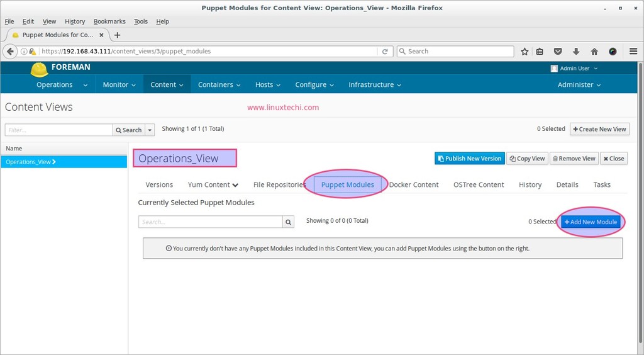Open the Bookmarks menu
Viewport: 644px width, 355px height.
[x=109, y=21]
